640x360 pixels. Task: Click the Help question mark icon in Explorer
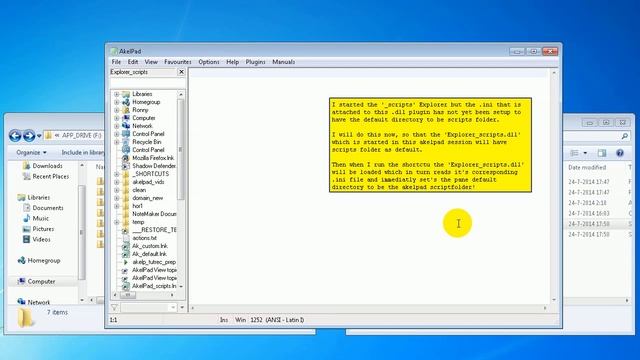(620, 153)
